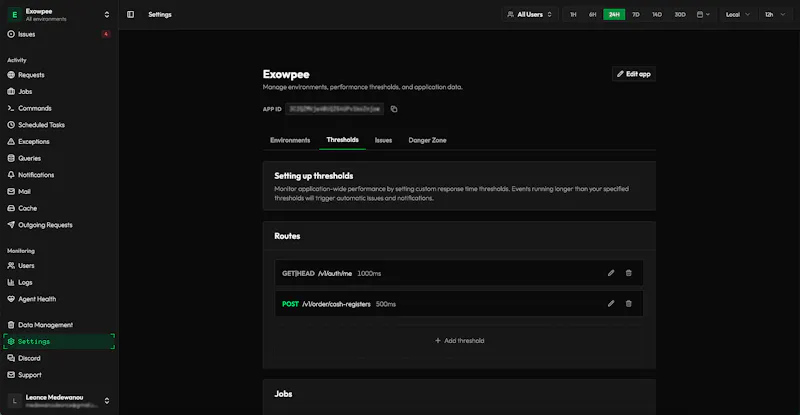Click the Routes section heading
800x415 pixels.
[x=287, y=236]
